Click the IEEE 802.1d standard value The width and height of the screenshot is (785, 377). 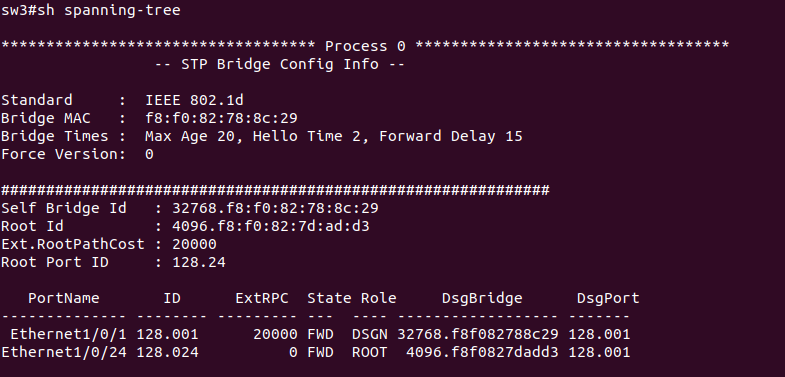[x=194, y=100]
